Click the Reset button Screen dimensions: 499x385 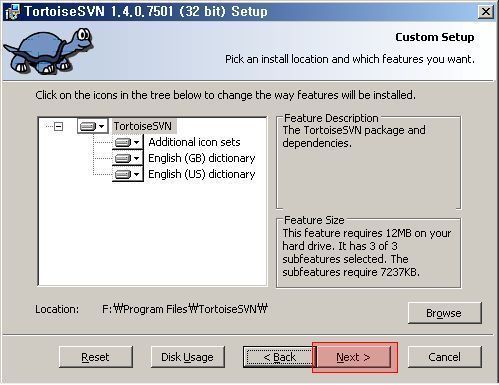pos(96,357)
